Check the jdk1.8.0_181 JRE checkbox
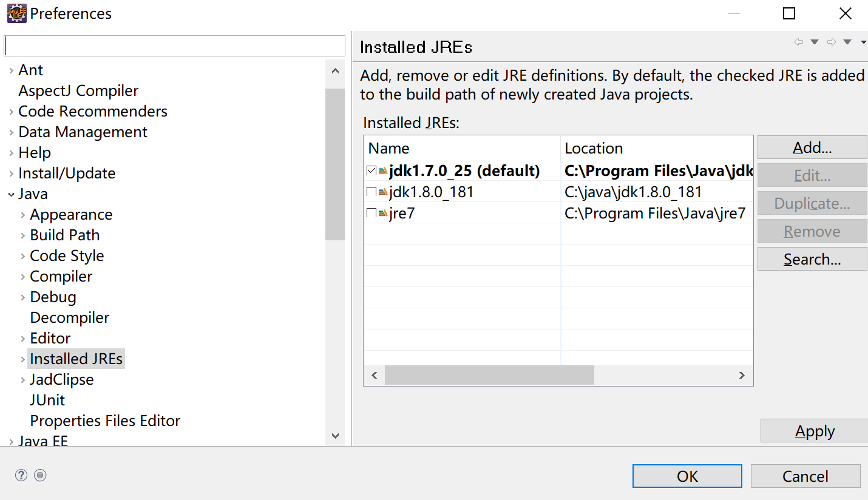This screenshot has width=868, height=500. [x=371, y=192]
